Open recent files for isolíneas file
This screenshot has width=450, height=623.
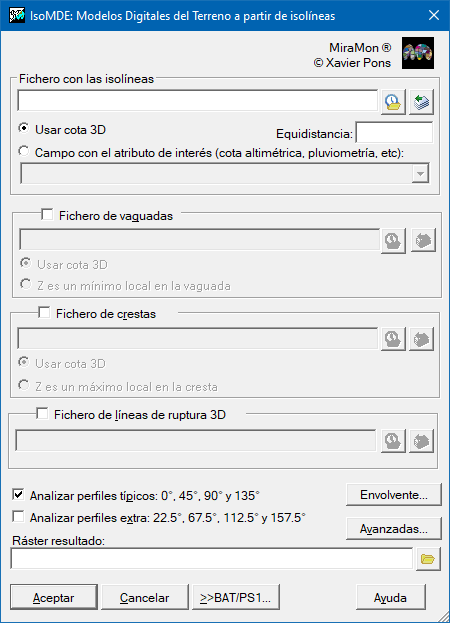393,102
